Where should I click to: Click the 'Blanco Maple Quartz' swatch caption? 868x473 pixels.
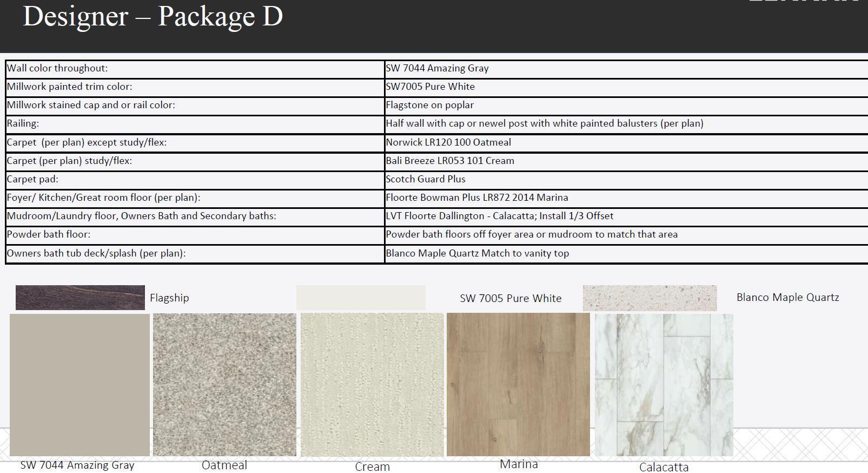pos(788,297)
